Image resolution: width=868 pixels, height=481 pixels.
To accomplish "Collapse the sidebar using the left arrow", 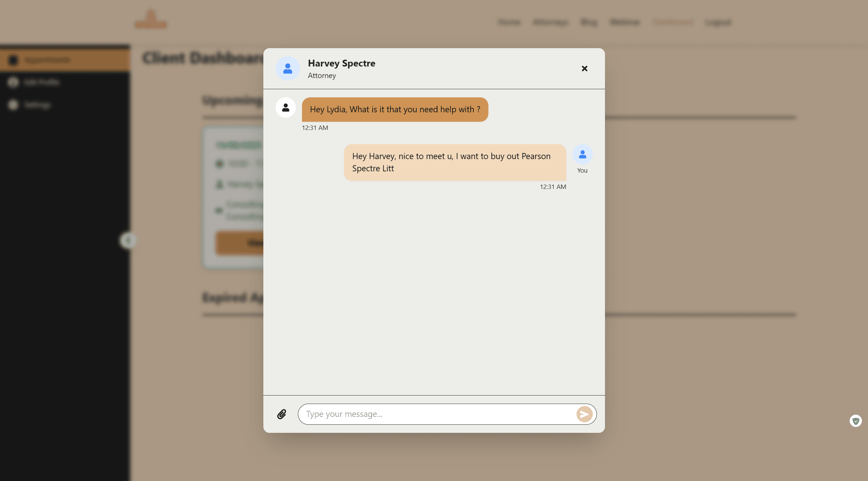I will 128,240.
